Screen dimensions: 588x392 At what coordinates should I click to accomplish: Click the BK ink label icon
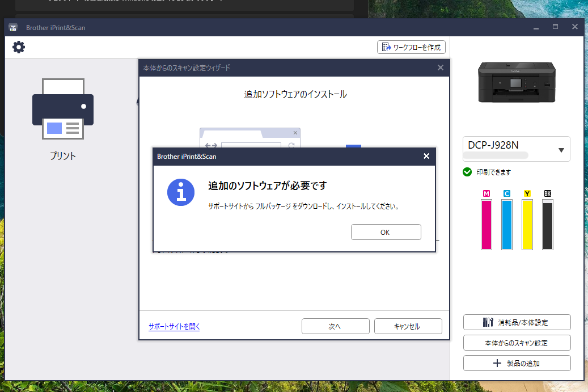coord(548,193)
